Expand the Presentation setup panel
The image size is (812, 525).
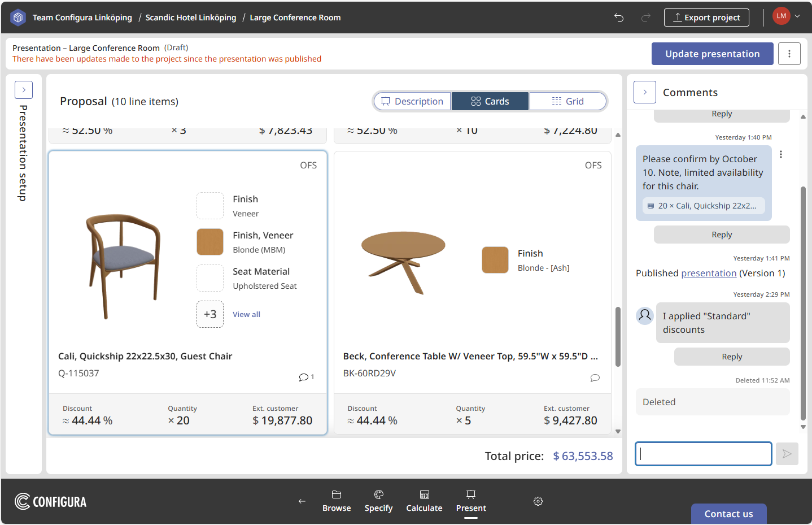[24, 90]
